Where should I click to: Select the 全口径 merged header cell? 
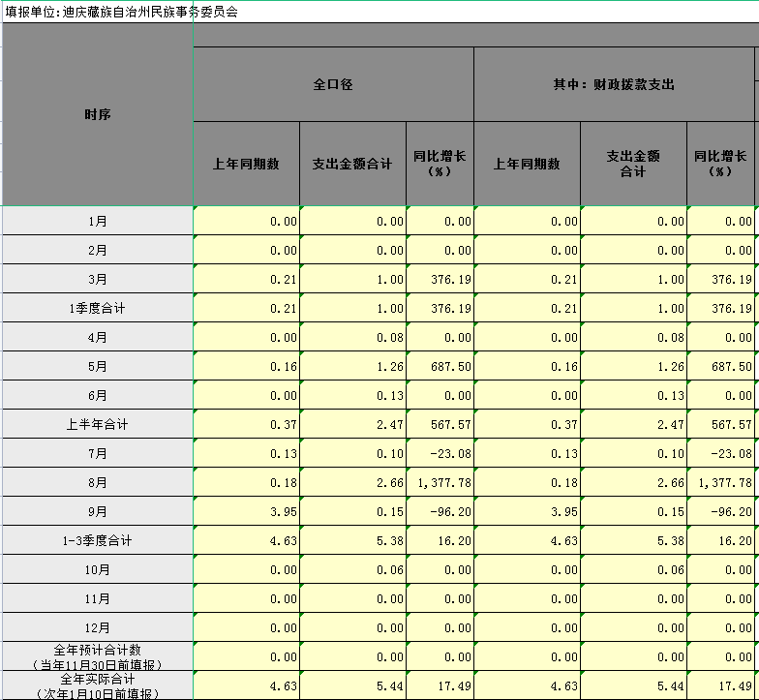click(333, 84)
